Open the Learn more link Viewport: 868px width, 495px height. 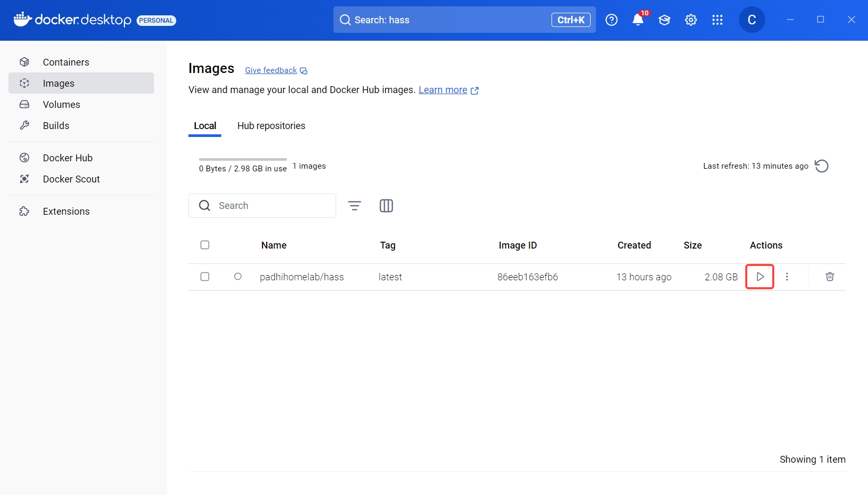coord(443,90)
